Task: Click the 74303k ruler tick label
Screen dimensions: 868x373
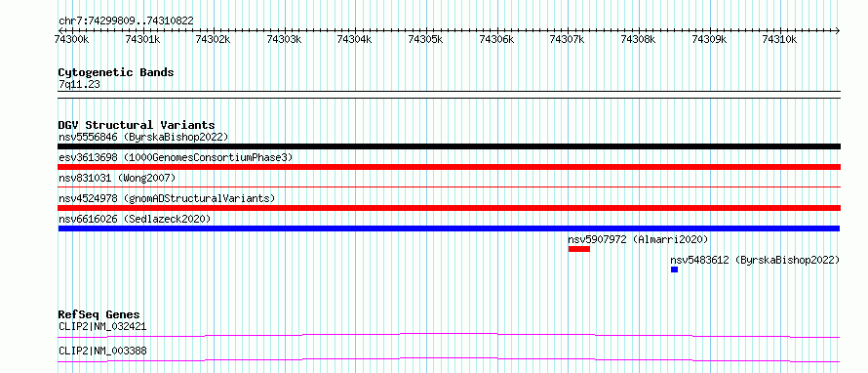Action: (x=284, y=39)
